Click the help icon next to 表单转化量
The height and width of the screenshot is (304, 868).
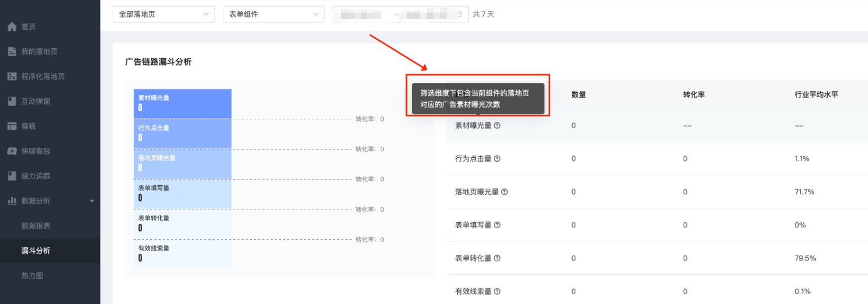click(x=497, y=258)
